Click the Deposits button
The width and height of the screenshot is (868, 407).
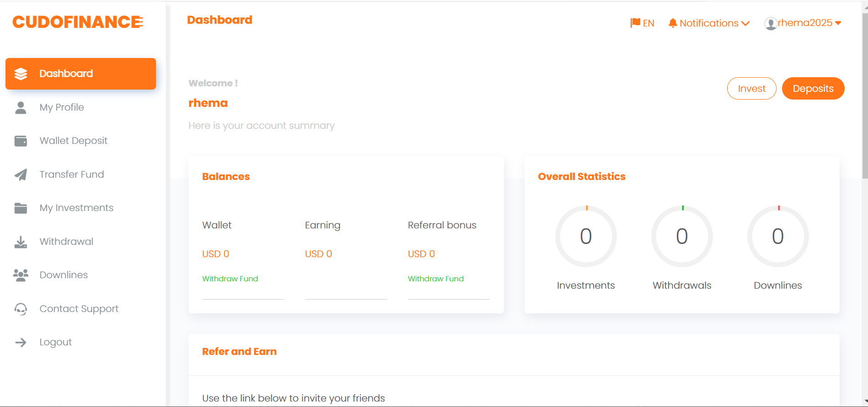[813, 88]
